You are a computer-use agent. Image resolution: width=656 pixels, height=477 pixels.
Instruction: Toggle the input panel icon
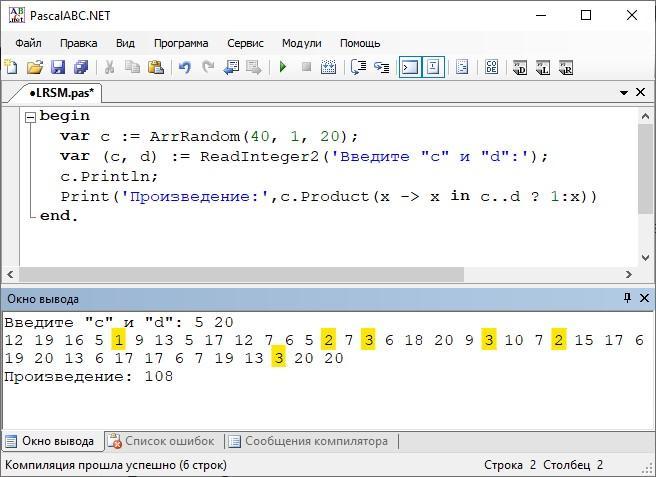(x=433, y=67)
